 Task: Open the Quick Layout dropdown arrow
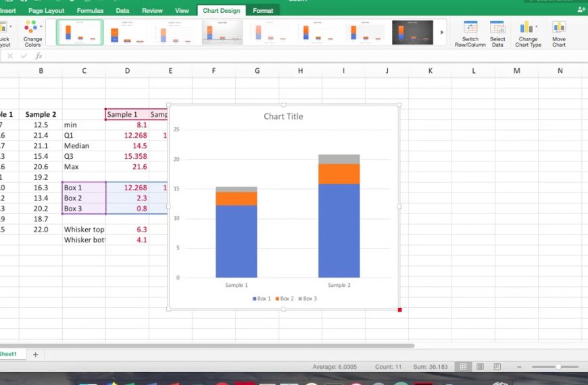10,26
